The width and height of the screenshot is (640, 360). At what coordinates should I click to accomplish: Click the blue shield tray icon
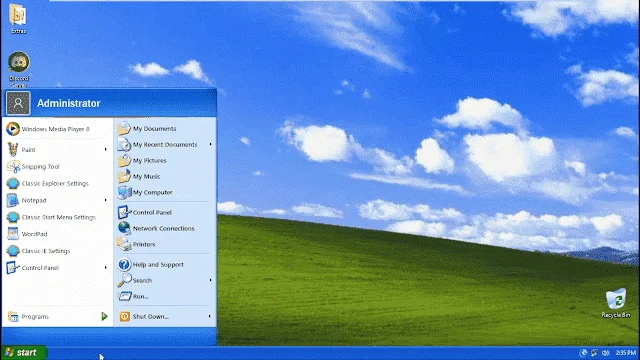pos(583,353)
